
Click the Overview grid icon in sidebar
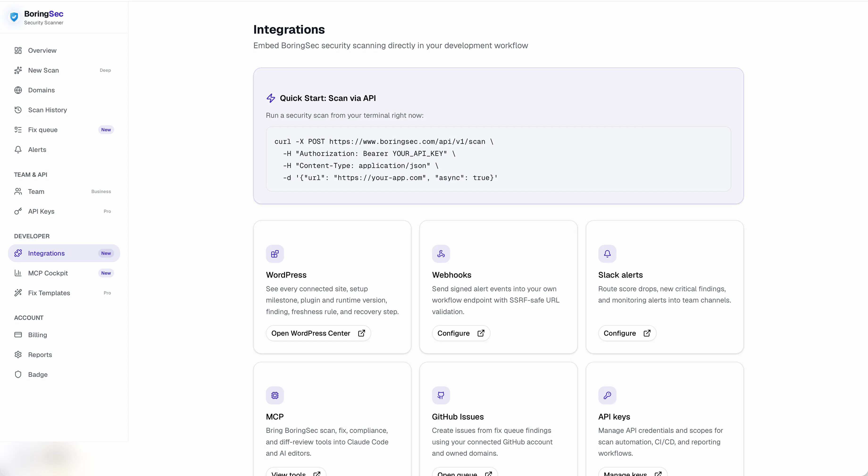click(x=18, y=50)
